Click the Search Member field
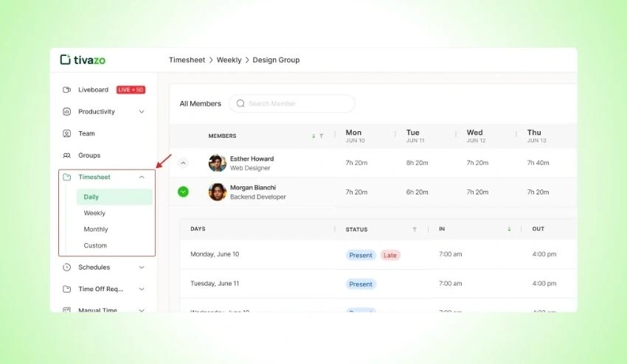627x364 pixels. (292, 103)
